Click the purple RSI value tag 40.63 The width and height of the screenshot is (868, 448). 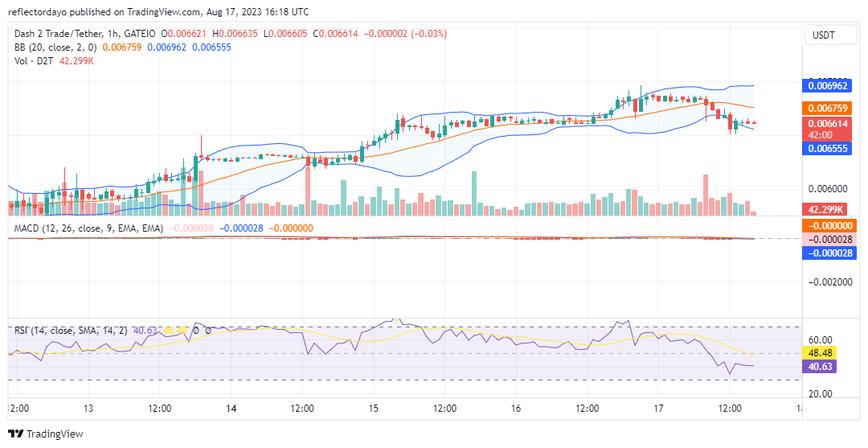tap(820, 367)
